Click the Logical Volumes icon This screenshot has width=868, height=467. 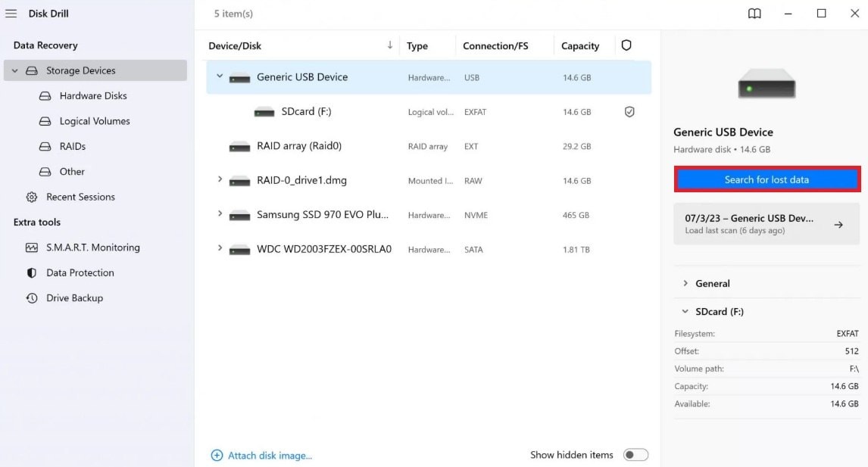point(45,121)
